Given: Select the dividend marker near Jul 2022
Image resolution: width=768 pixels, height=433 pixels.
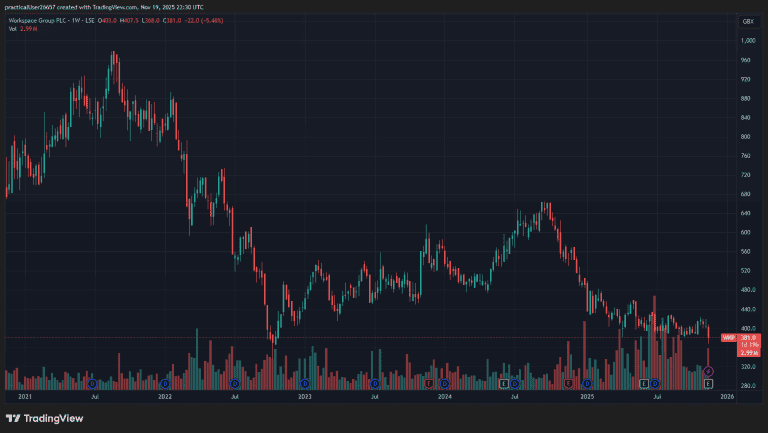Looking at the screenshot, I should [x=234, y=383].
